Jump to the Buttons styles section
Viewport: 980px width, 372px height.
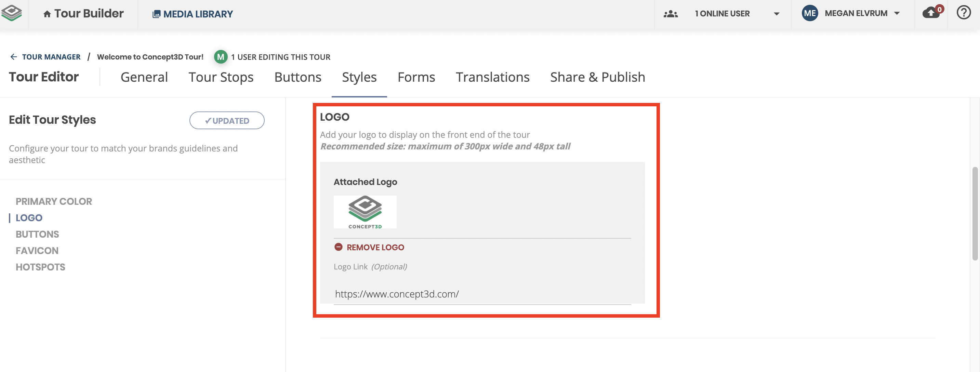pos(37,234)
